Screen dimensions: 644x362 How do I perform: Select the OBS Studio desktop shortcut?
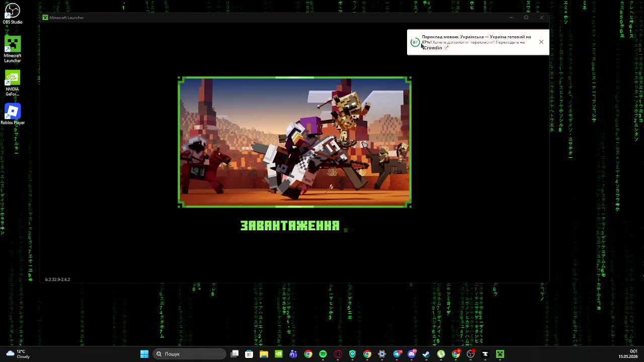[x=13, y=14]
